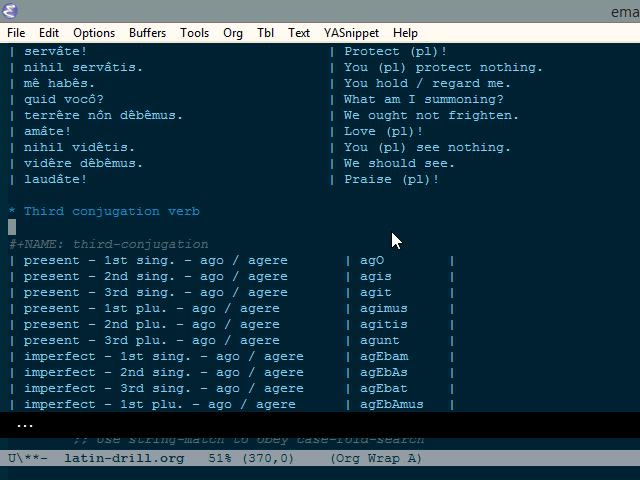
Task: Click the latin-drill.org buffer name in mode line
Action: coord(124,458)
